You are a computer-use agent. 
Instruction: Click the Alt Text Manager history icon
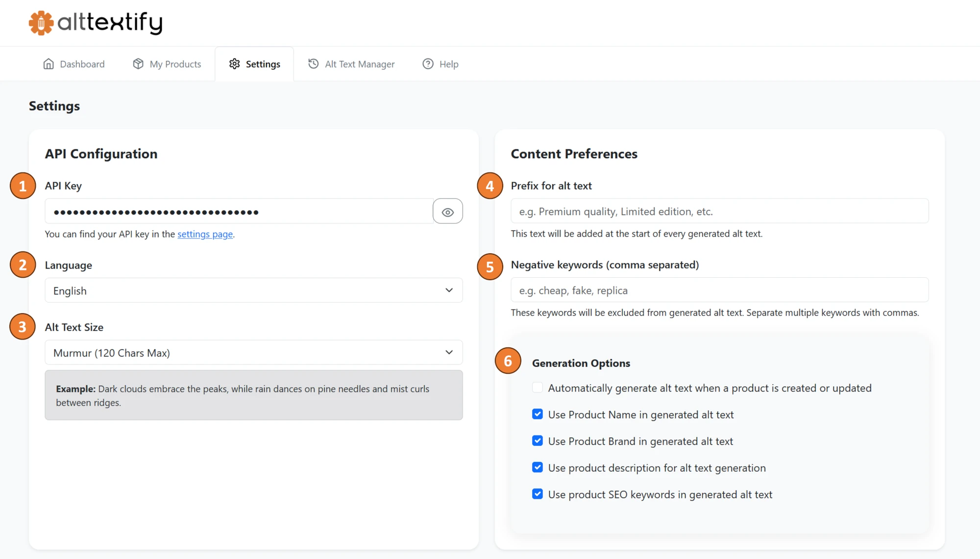(x=313, y=64)
